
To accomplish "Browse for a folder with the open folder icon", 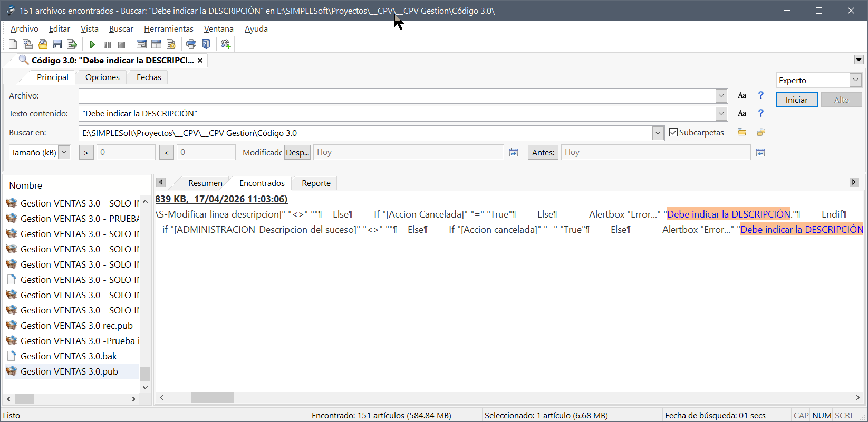I will (742, 132).
